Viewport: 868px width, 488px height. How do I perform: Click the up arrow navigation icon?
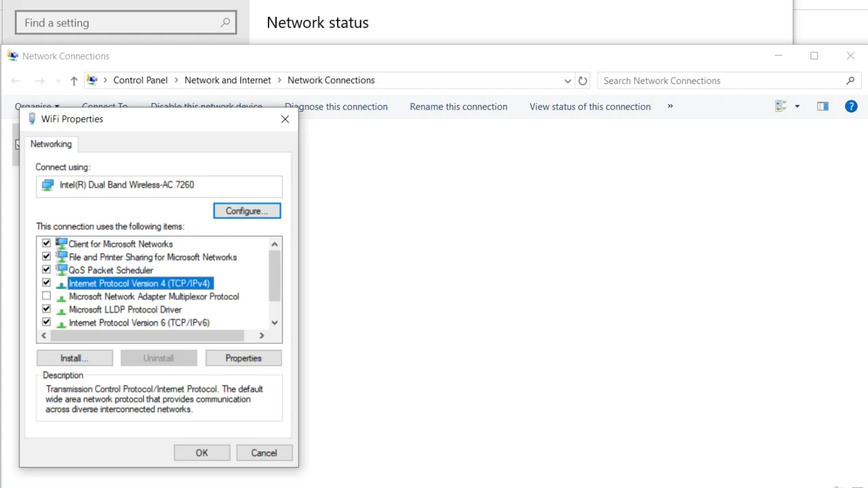(x=73, y=80)
